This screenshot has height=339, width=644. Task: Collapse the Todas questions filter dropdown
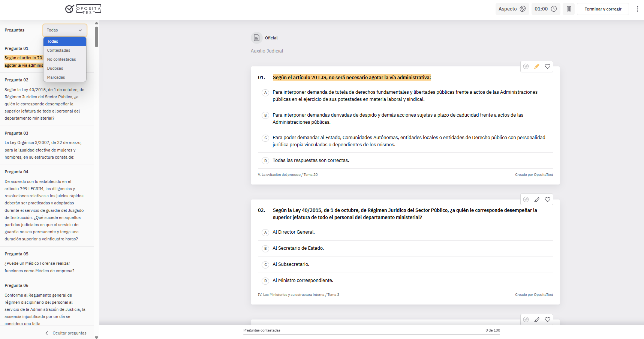coord(65,30)
